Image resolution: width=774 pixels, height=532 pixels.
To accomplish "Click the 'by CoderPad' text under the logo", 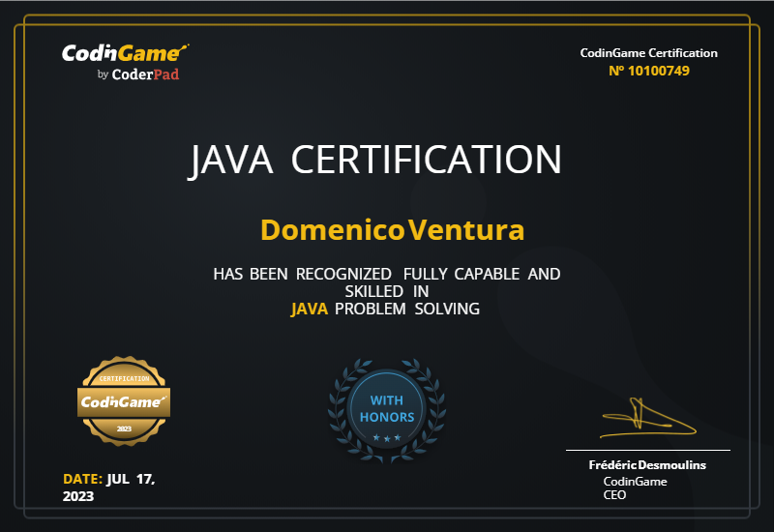I will pos(138,74).
